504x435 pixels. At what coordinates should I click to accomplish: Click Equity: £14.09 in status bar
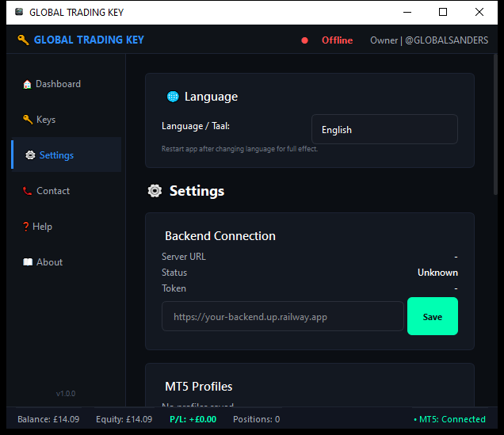point(124,419)
